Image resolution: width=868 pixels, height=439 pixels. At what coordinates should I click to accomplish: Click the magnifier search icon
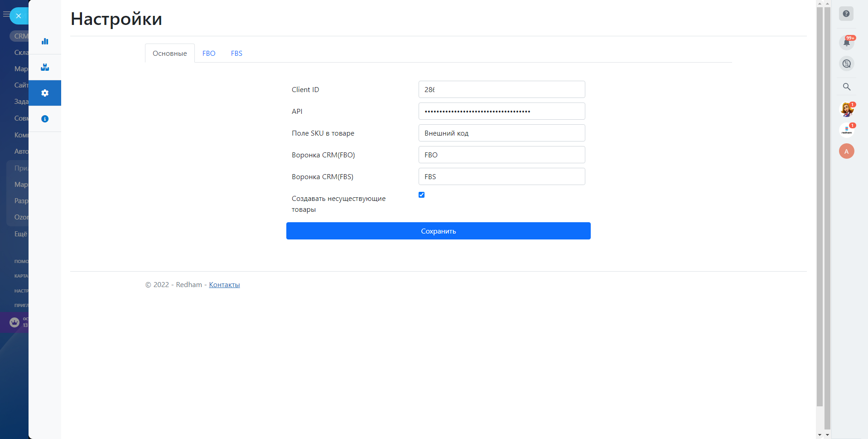click(846, 87)
